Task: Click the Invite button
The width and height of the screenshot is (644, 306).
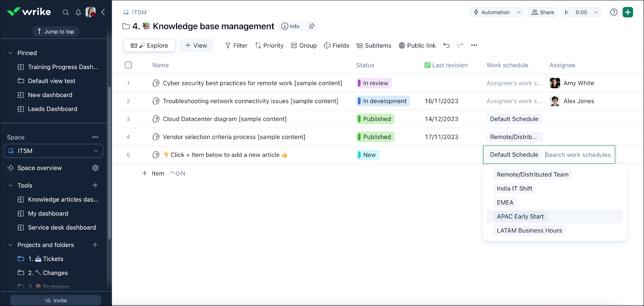Action: click(x=56, y=300)
